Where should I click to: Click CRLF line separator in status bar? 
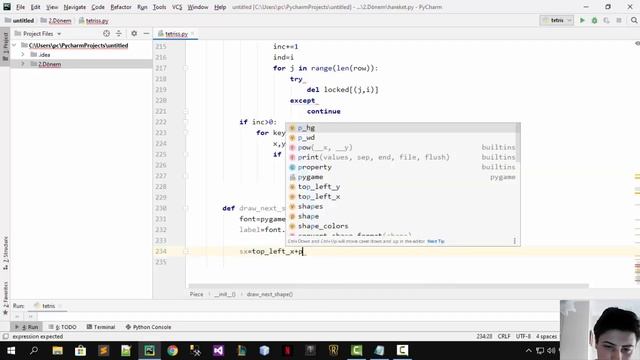click(504, 336)
